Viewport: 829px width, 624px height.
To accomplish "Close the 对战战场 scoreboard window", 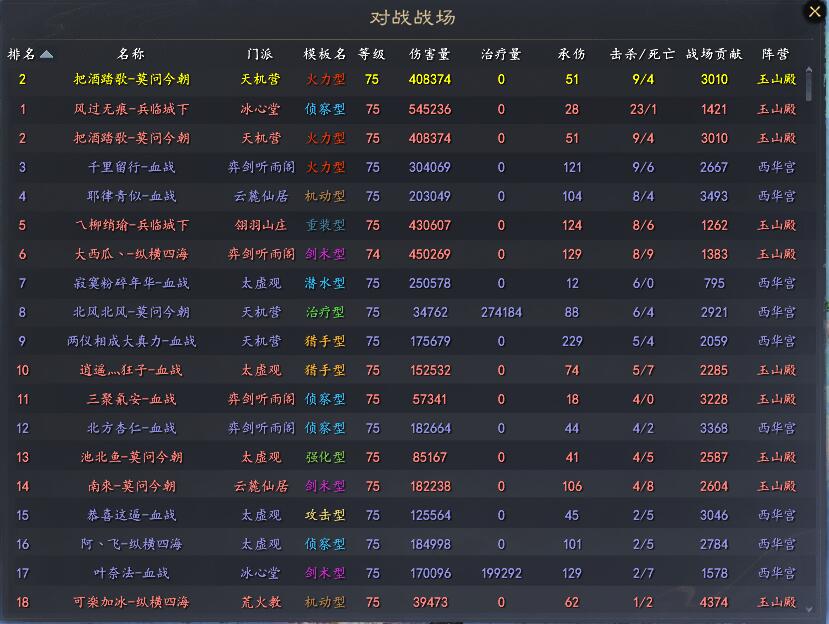I will coord(815,12).
